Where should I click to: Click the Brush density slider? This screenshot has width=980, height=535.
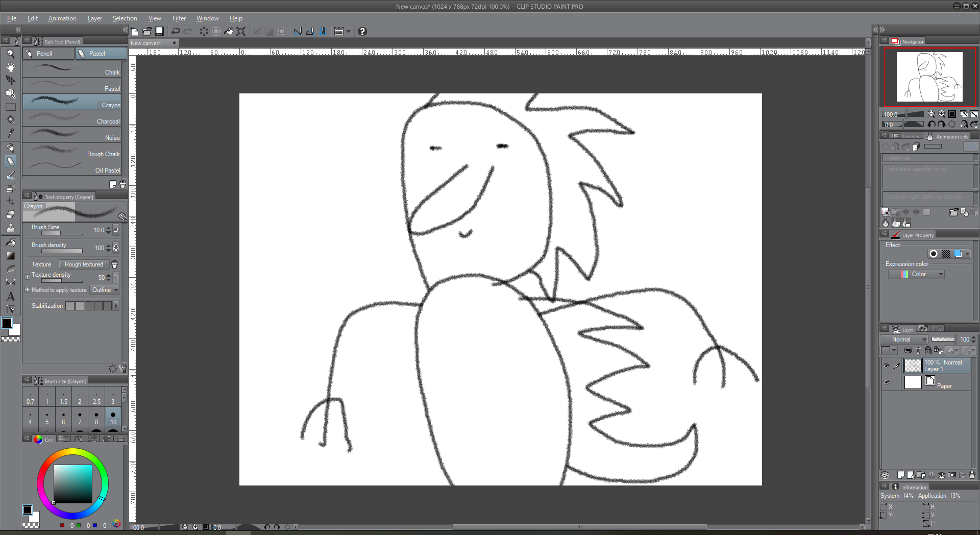coord(62,251)
